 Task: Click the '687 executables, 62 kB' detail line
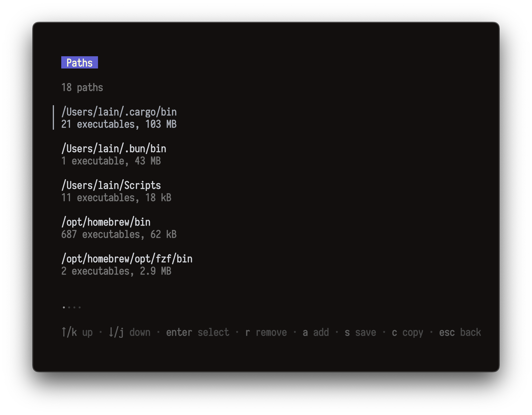(119, 234)
